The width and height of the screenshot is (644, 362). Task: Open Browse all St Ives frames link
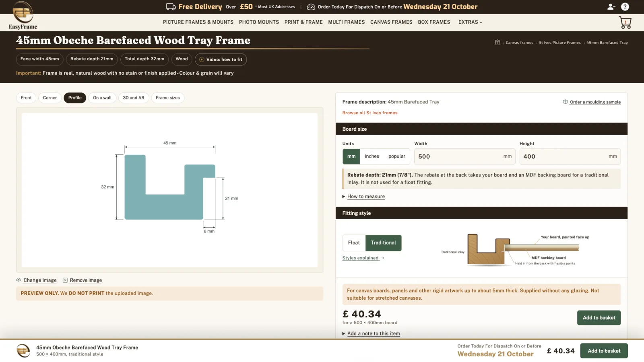click(370, 113)
